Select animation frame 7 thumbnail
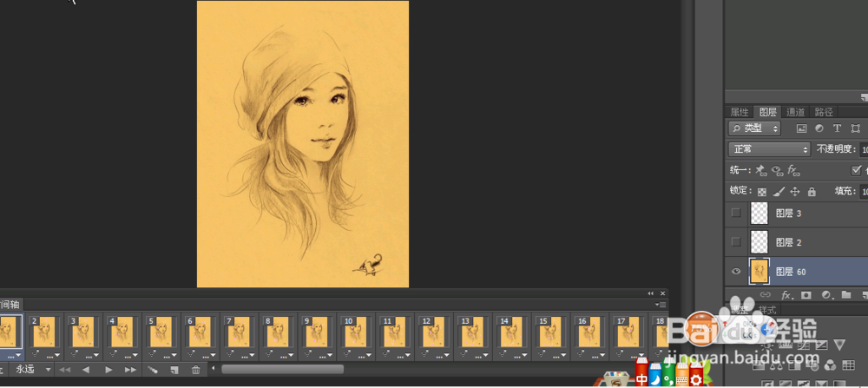This screenshot has width=868, height=388. point(240,332)
